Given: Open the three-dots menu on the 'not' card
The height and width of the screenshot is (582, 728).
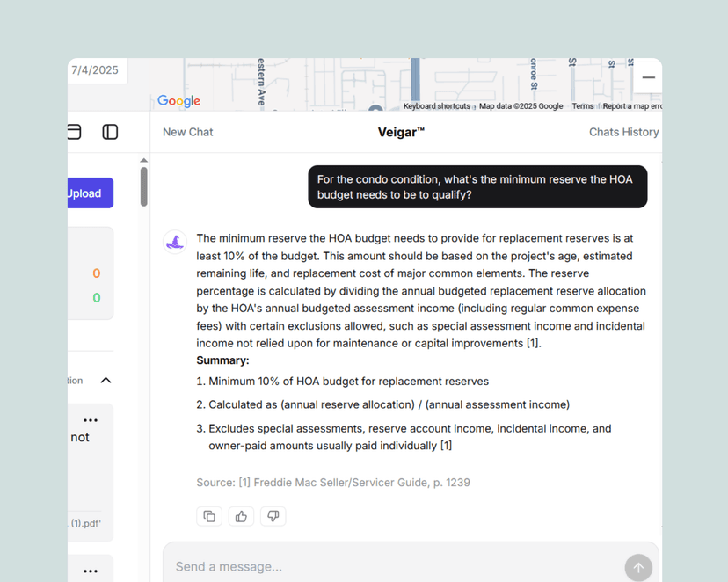Looking at the screenshot, I should point(90,420).
